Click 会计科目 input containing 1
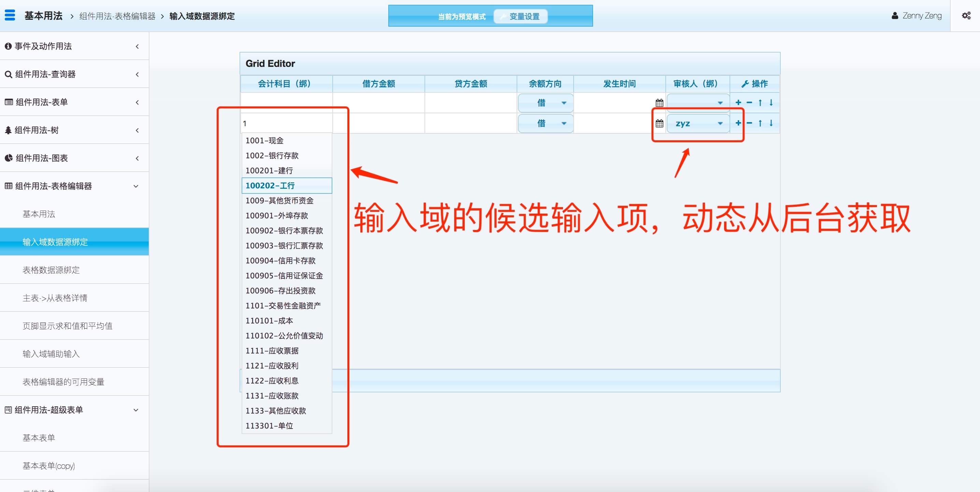980x492 pixels. pos(286,123)
